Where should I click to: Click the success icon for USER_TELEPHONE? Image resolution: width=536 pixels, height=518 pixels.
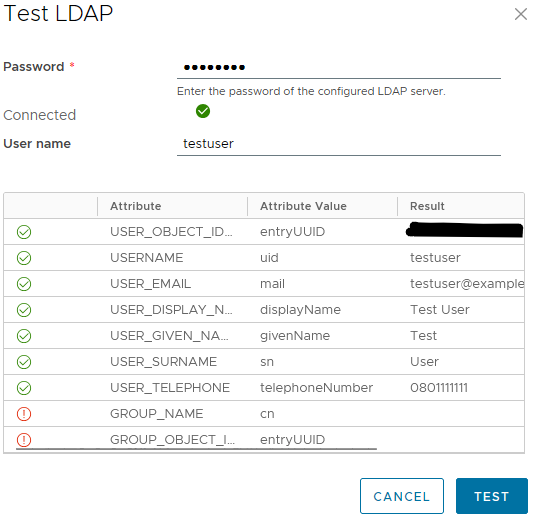(x=24, y=388)
